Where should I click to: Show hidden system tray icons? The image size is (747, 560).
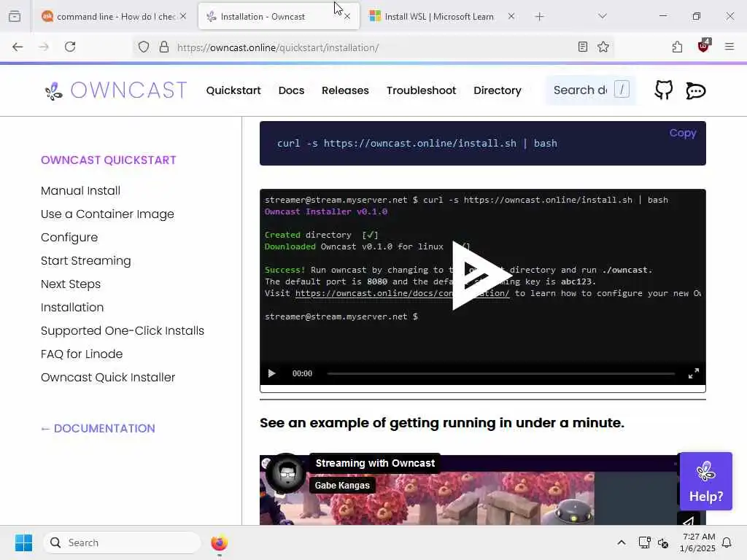coord(622,542)
